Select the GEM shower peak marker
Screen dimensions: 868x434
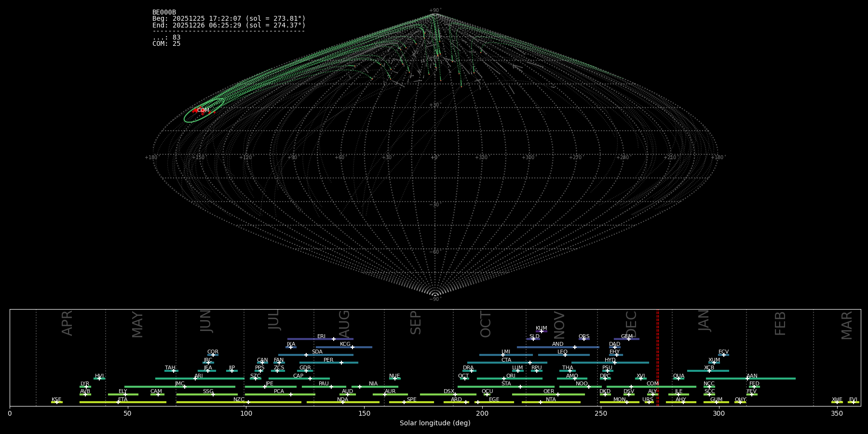coord(628,339)
